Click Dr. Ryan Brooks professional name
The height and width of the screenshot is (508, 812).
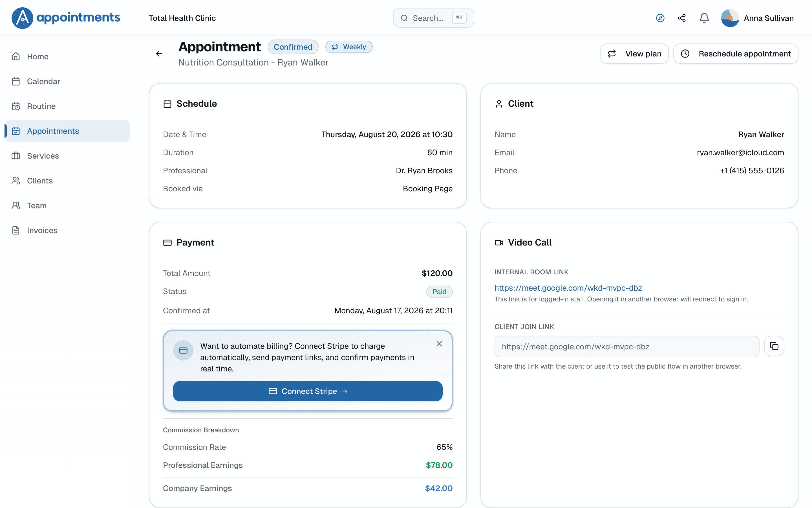pyautogui.click(x=424, y=171)
